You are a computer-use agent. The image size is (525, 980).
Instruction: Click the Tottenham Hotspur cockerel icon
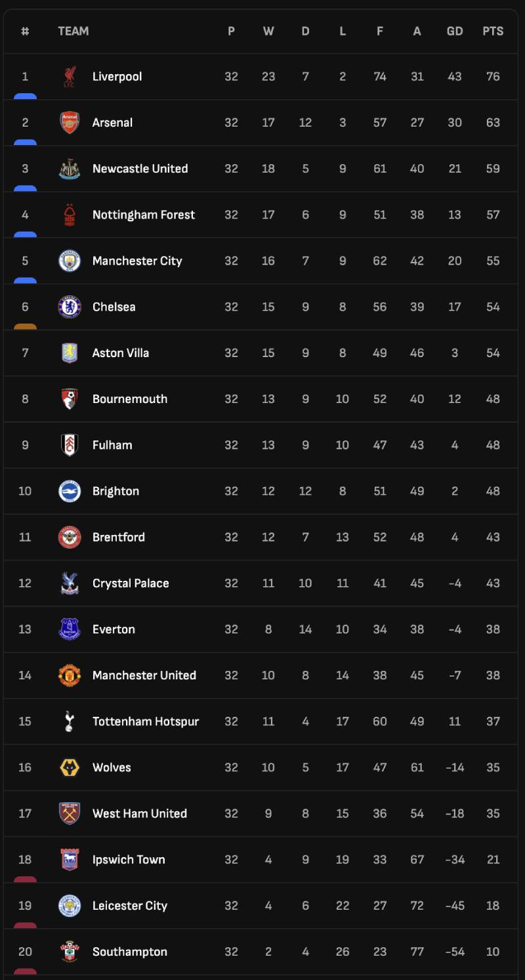[x=70, y=721]
